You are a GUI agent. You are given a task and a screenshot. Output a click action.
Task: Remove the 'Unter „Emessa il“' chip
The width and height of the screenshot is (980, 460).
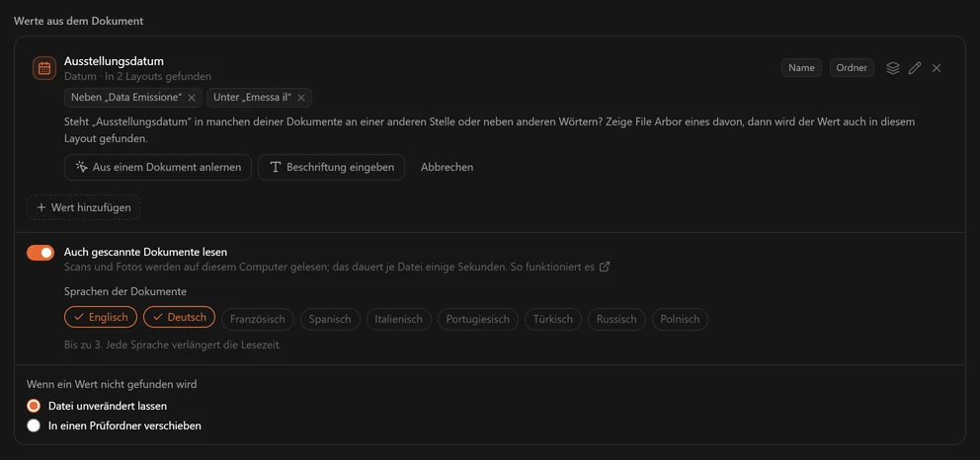tap(300, 98)
